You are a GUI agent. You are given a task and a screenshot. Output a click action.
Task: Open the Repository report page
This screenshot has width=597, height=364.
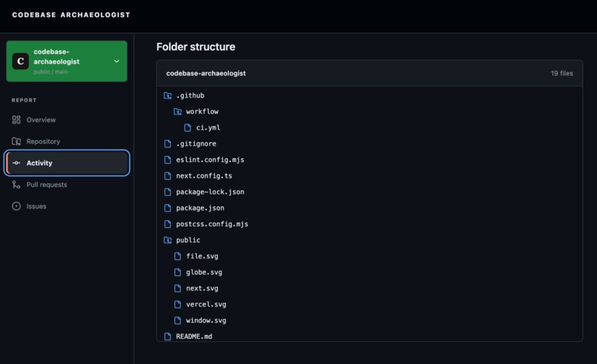[67, 141]
